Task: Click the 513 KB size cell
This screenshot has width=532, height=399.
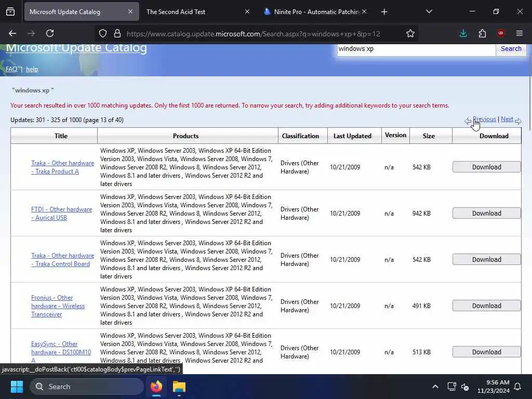Action: coord(421,352)
